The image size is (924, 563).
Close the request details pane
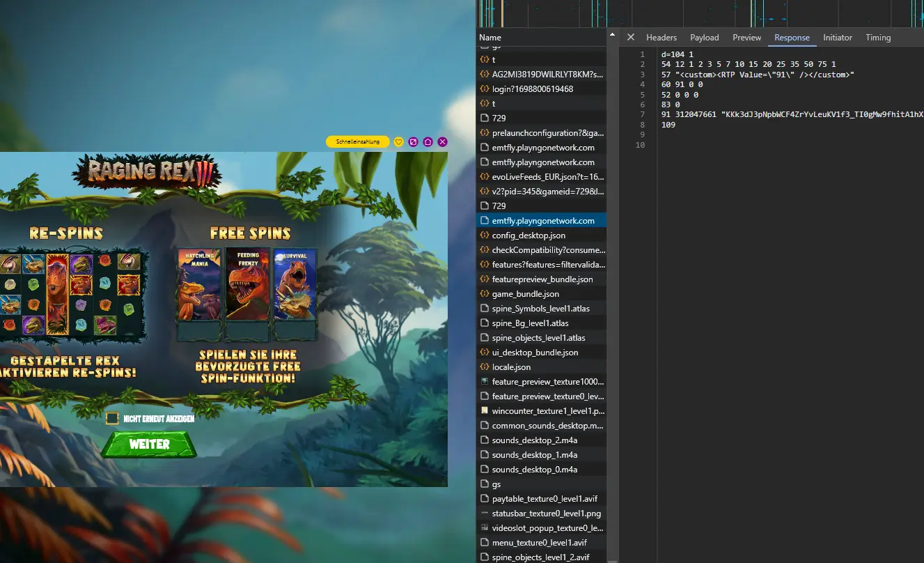[630, 38]
